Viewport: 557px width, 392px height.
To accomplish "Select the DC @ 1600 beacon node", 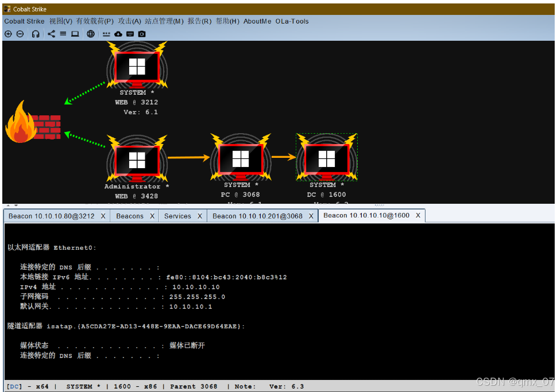I will pyautogui.click(x=327, y=157).
